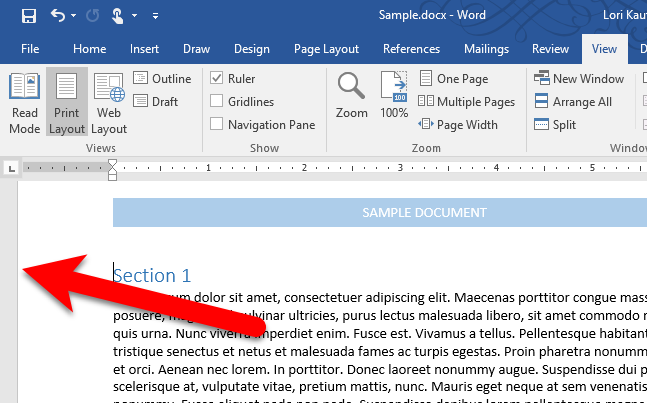Open the File tab
Viewport: 647px width, 403px height.
pos(30,48)
